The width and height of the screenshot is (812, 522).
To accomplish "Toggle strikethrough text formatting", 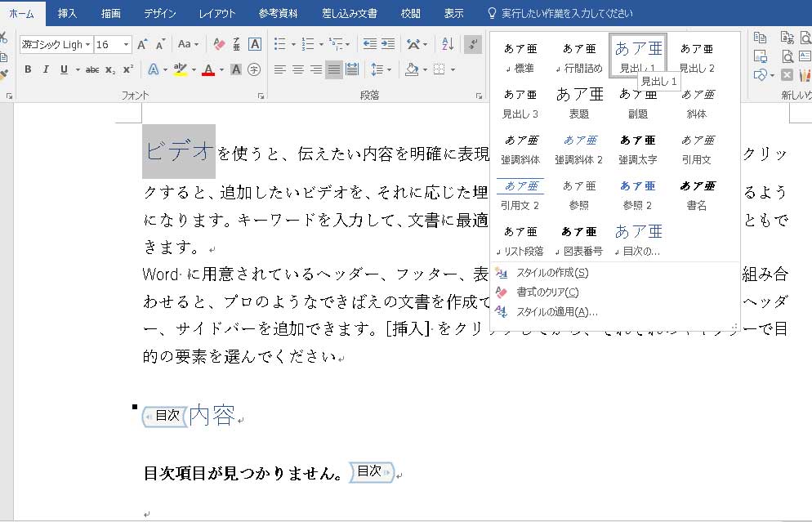I will coord(92,69).
